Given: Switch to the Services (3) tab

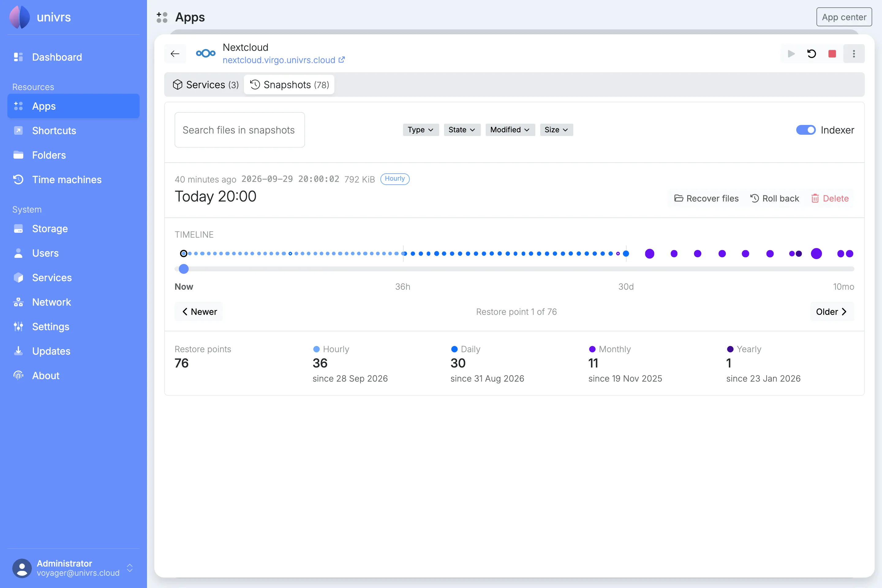Looking at the screenshot, I should coord(205,85).
